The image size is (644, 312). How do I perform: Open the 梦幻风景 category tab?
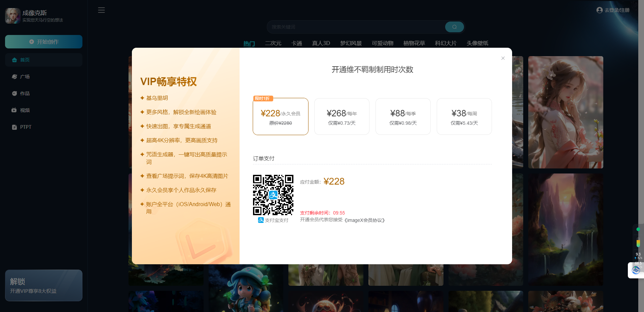[x=351, y=43]
